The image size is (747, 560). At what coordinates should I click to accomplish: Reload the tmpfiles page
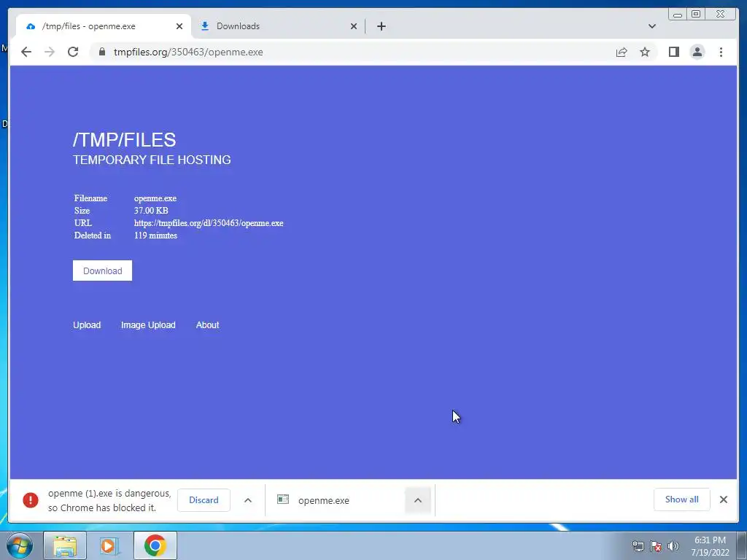point(73,52)
